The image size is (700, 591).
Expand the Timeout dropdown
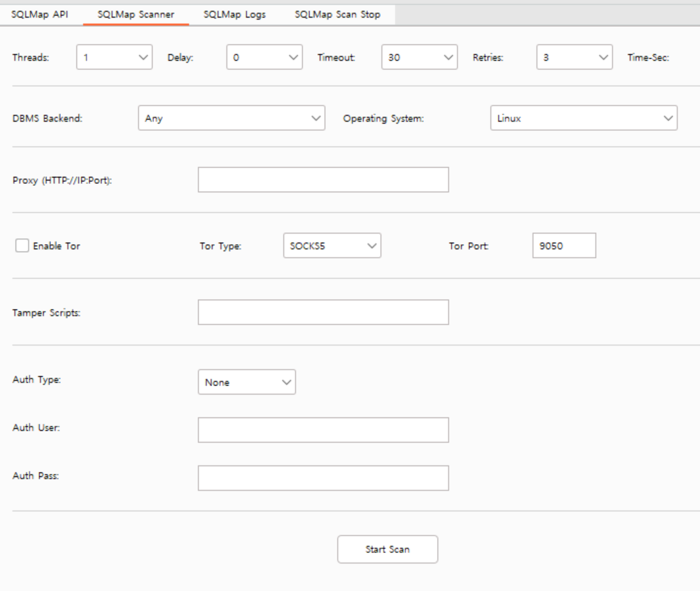pos(419,57)
